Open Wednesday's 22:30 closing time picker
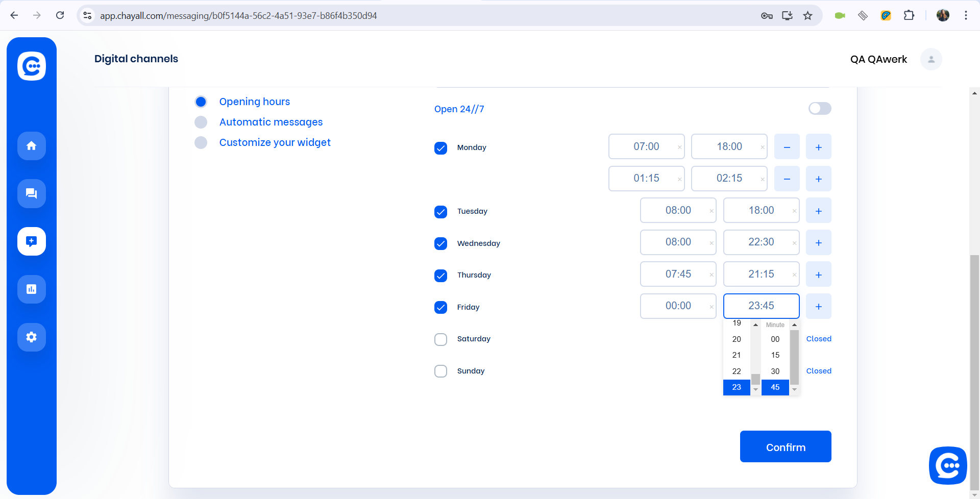Screen dimensions: 980x499 (761, 242)
